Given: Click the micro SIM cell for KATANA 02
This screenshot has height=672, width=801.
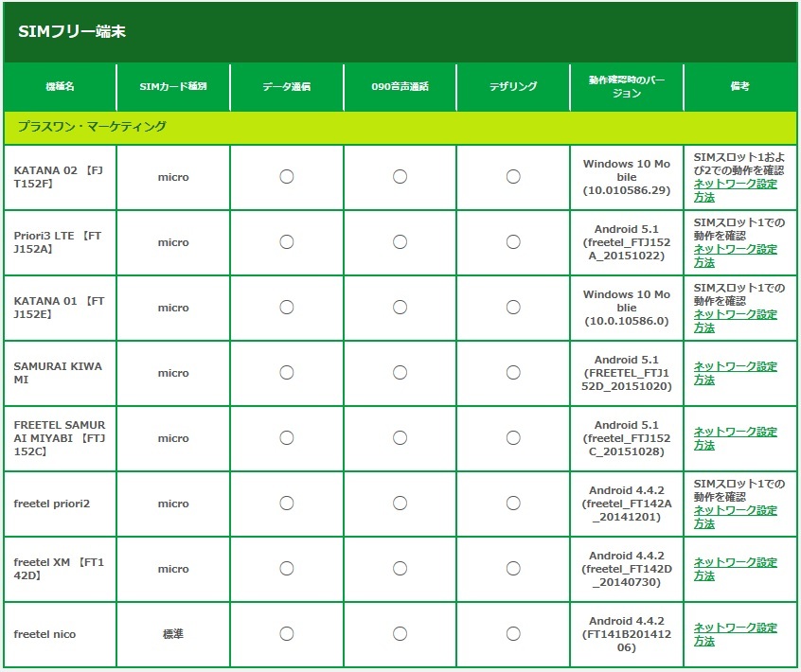Looking at the screenshot, I should pos(173,177).
